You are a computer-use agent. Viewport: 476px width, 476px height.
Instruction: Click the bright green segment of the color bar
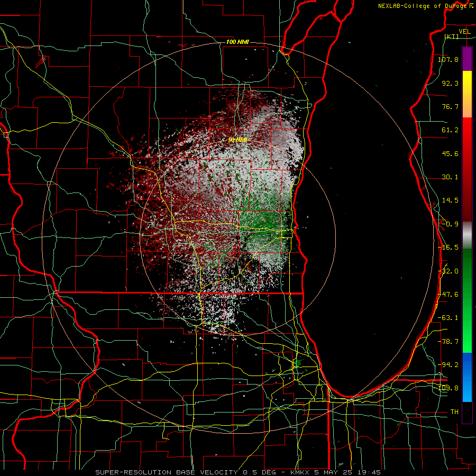click(x=467, y=300)
